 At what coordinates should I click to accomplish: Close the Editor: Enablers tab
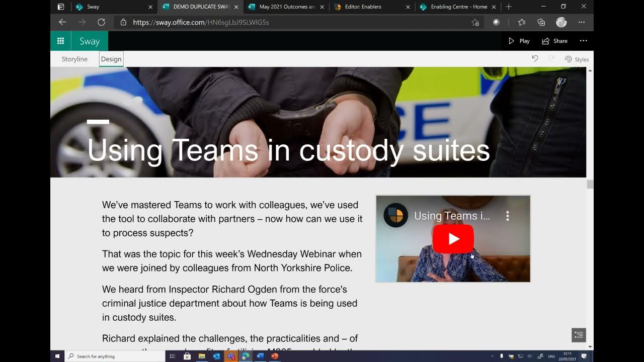[408, 7]
